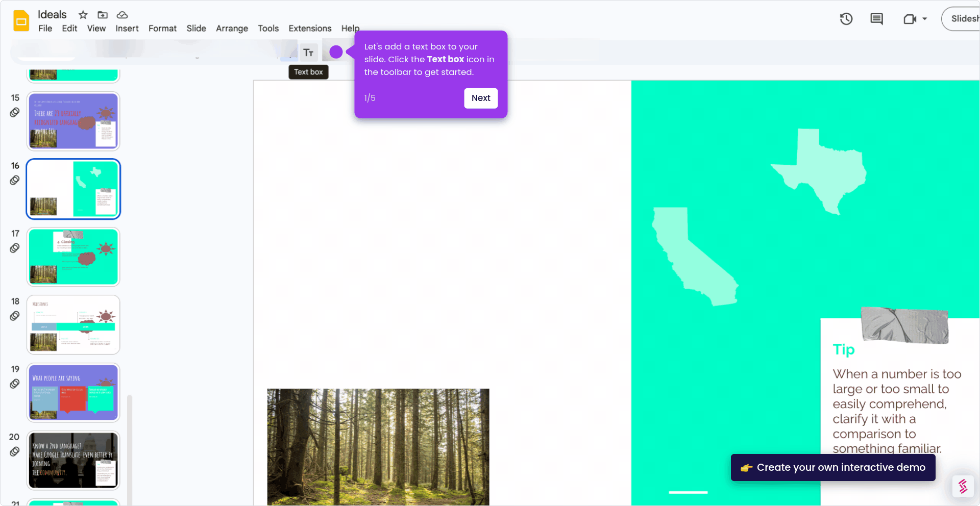This screenshot has height=506, width=980.
Task: Open the Help menu
Action: (x=350, y=29)
